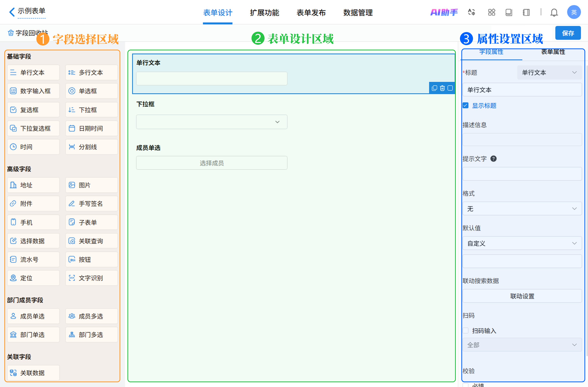Enable the 扫码输入 checkbox
The height and width of the screenshot is (387, 588).
pos(465,331)
